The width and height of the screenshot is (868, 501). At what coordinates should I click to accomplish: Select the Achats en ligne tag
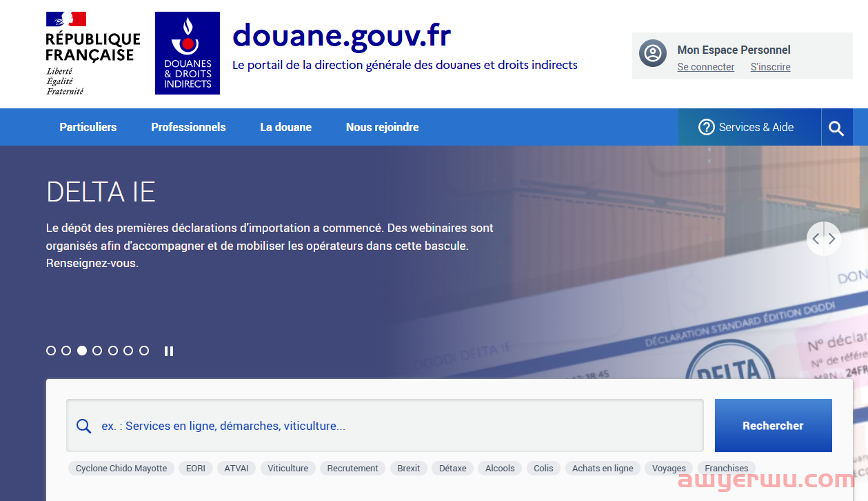tap(603, 468)
